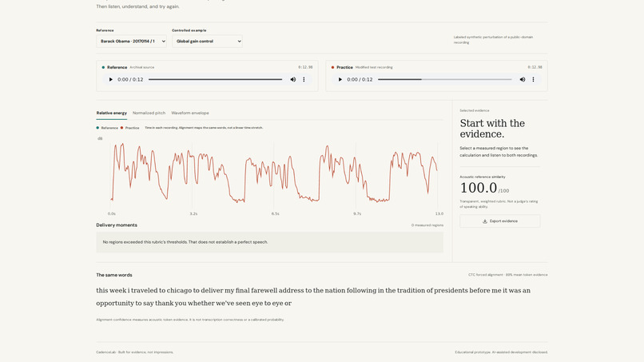Click Practice player 0:00 / 0:12 time
The height and width of the screenshot is (362, 644).
(x=360, y=80)
